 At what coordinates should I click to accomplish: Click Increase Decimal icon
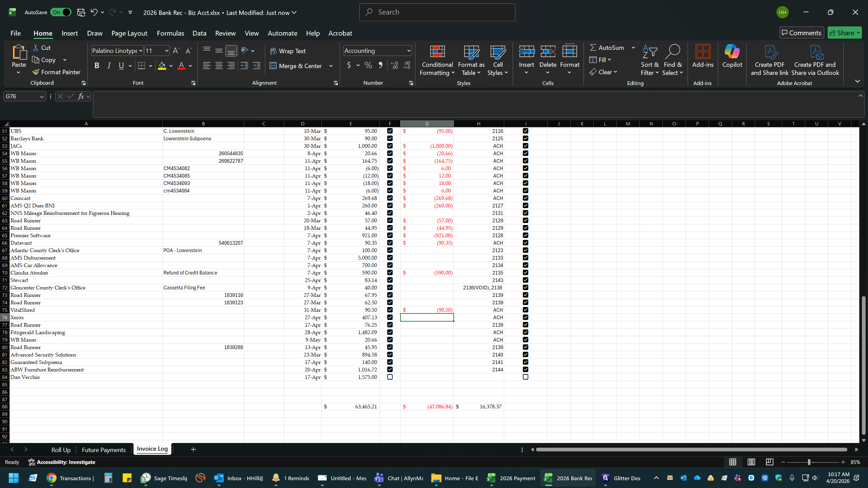[394, 66]
